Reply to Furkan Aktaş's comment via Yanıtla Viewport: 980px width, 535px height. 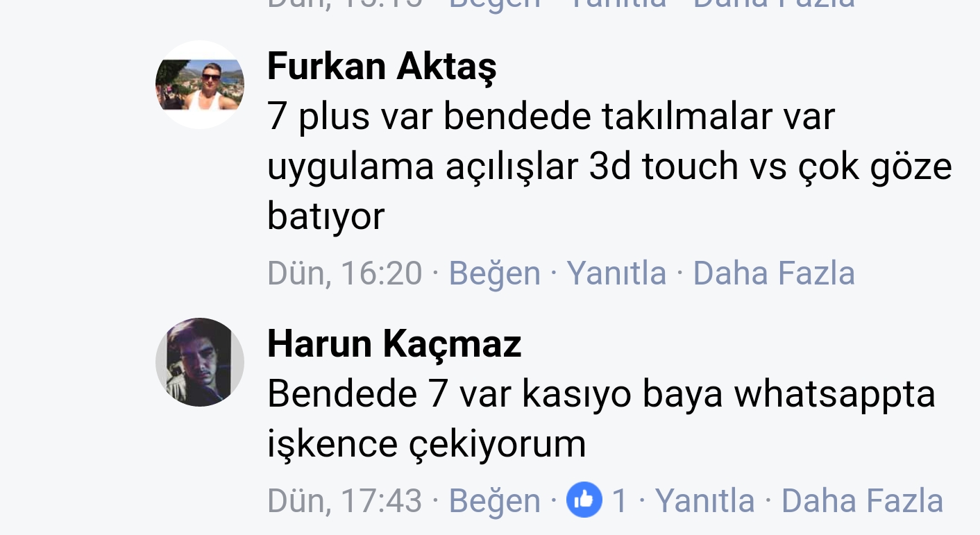[x=616, y=273]
